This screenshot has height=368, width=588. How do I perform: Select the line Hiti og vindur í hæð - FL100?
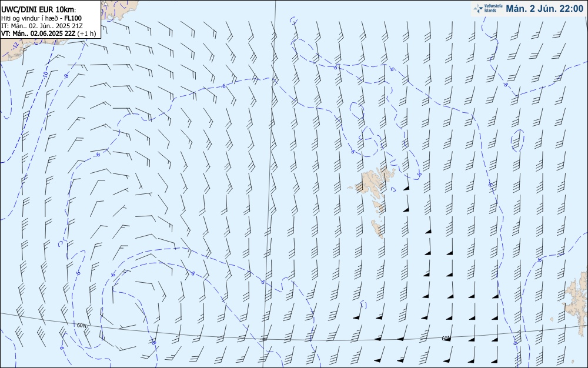[x=42, y=18]
